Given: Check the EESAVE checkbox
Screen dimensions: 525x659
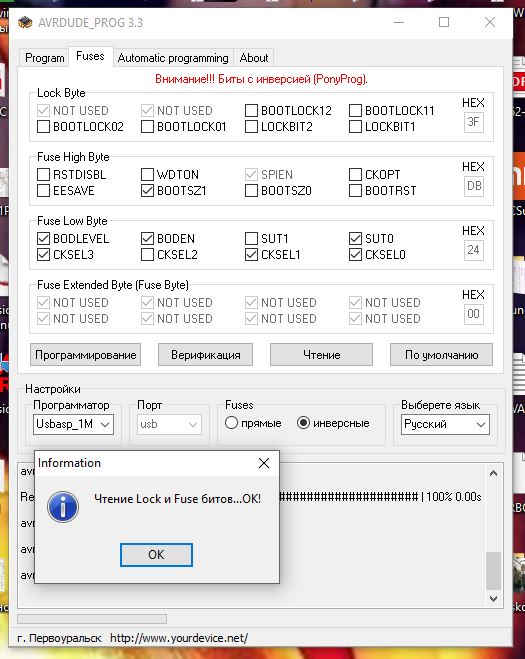Looking at the screenshot, I should click(43, 190).
